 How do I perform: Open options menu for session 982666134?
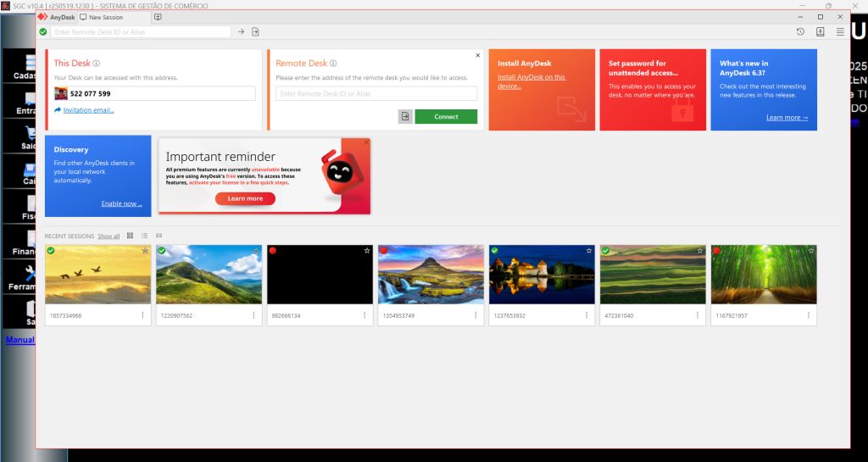(x=364, y=315)
